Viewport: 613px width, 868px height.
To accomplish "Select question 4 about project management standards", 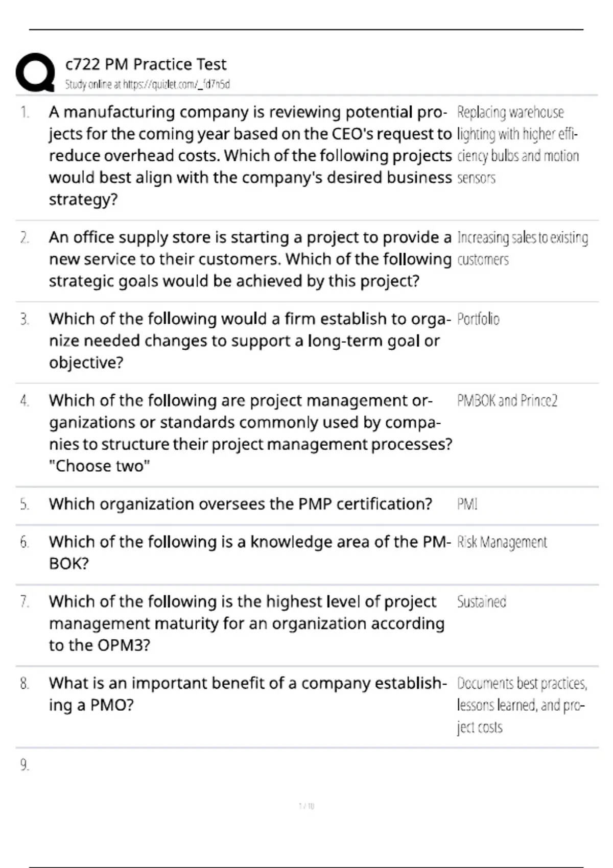I will (250, 433).
